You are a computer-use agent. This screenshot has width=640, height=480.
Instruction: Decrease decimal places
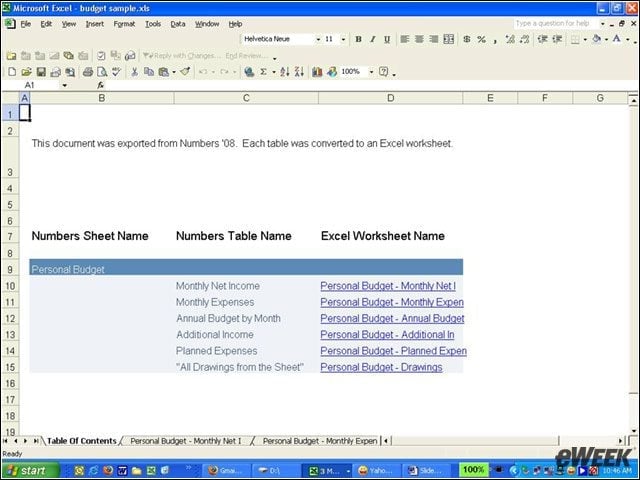(x=525, y=39)
